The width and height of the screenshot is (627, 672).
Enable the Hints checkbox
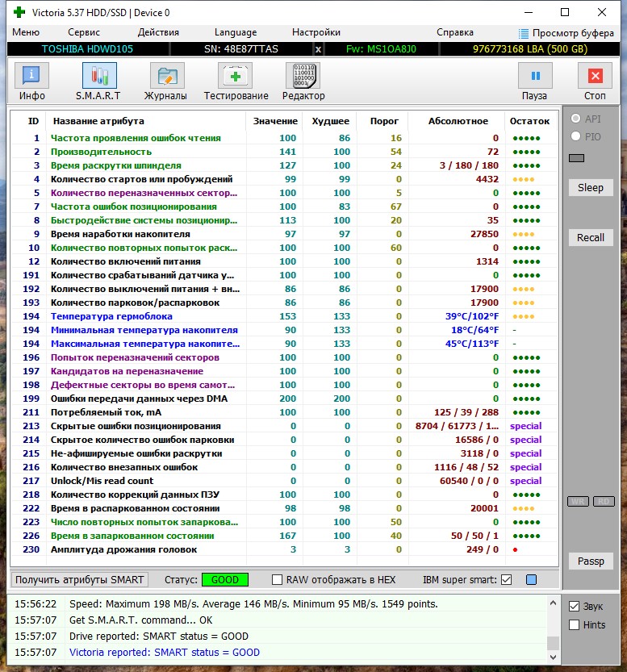click(575, 625)
